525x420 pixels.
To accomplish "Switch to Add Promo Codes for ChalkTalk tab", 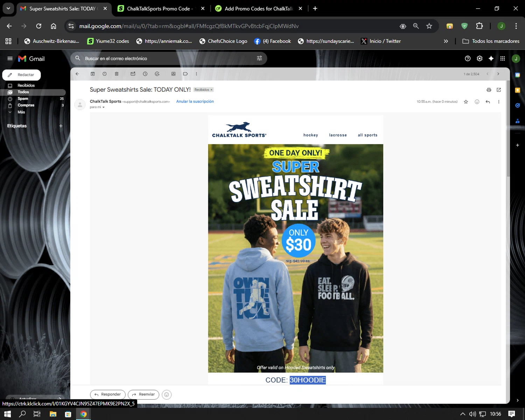I will (259, 8).
